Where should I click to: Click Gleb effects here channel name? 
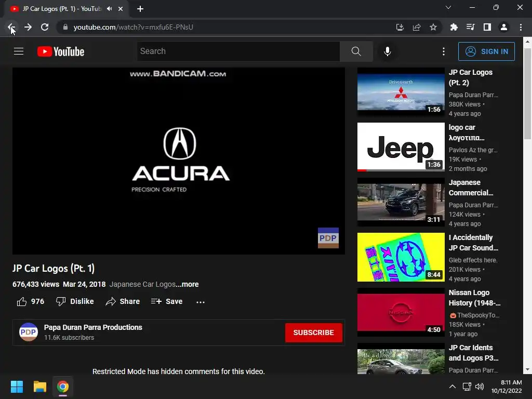[x=473, y=260]
